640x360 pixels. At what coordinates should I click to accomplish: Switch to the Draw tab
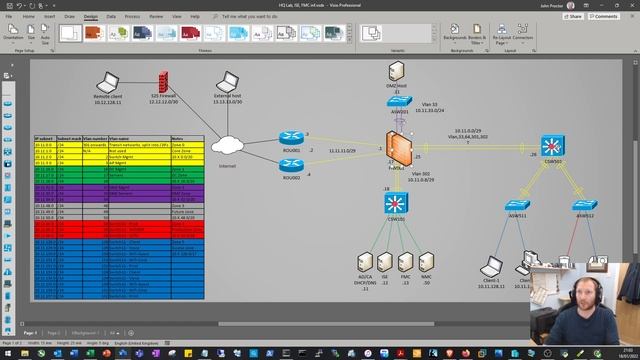(69, 16)
